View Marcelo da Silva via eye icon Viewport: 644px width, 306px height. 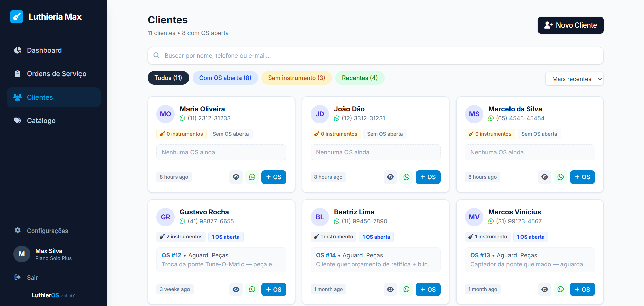tap(545, 177)
